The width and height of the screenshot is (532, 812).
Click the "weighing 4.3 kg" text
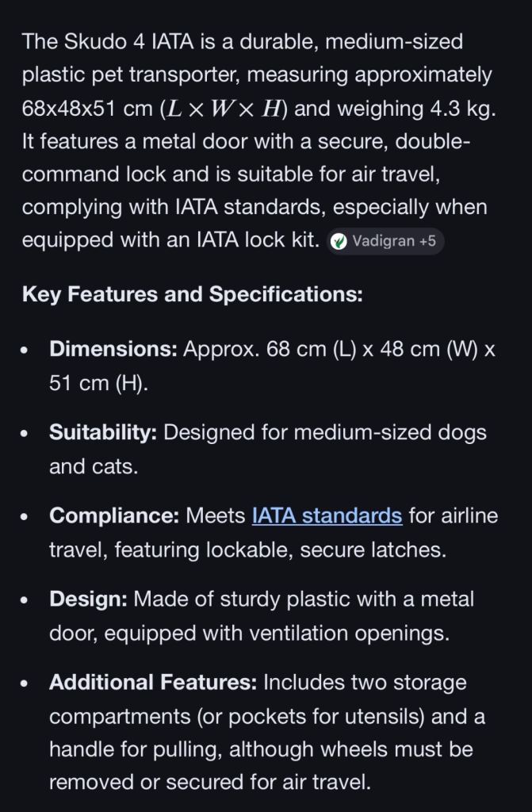pyautogui.click(x=394, y=109)
